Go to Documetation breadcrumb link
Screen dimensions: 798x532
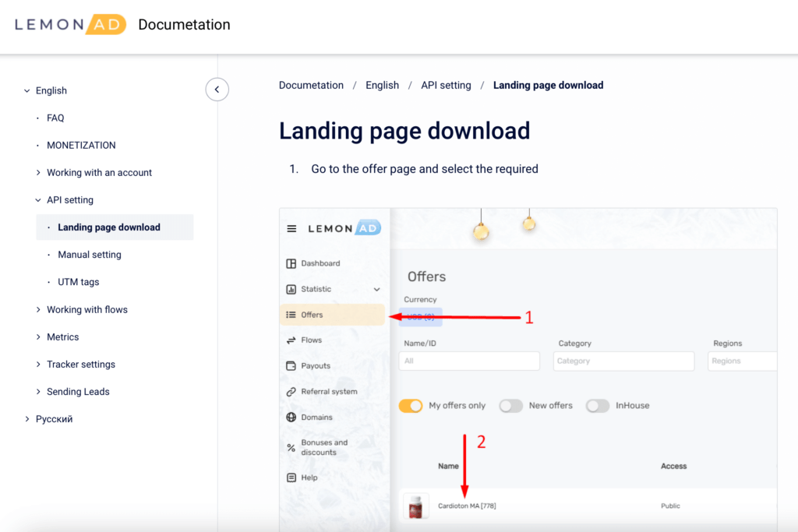311,86
